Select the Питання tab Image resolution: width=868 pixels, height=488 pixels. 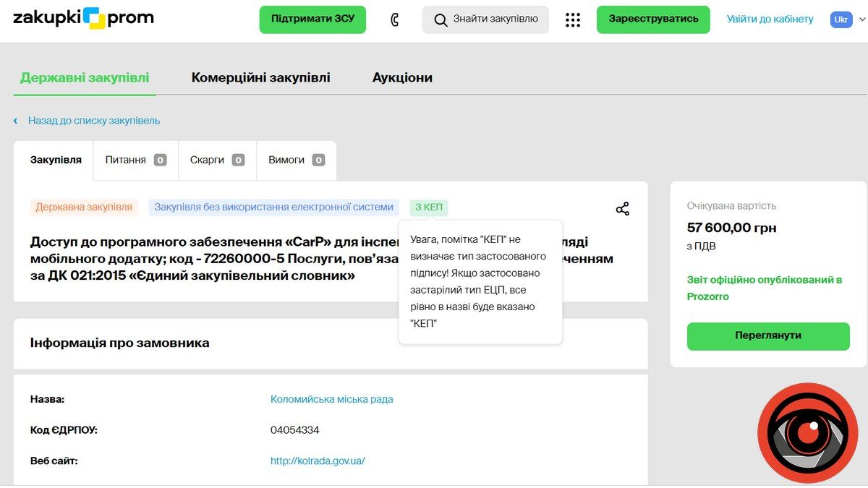pyautogui.click(x=135, y=160)
